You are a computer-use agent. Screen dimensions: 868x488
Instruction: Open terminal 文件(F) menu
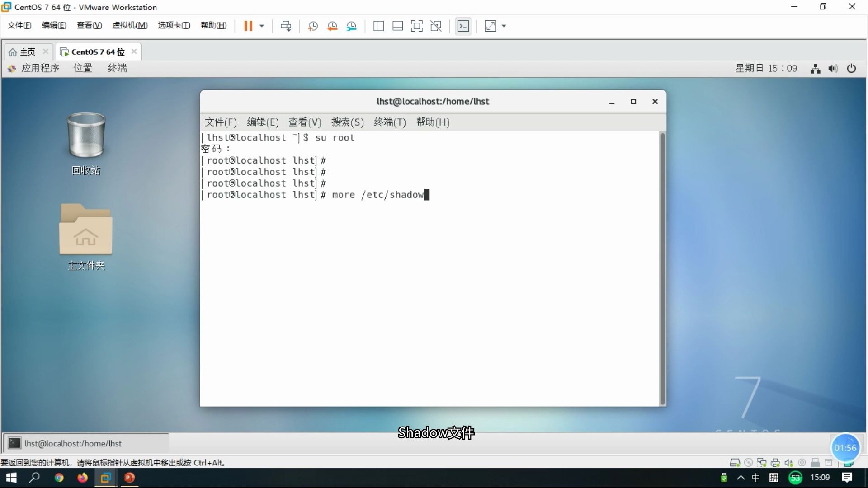click(x=221, y=122)
